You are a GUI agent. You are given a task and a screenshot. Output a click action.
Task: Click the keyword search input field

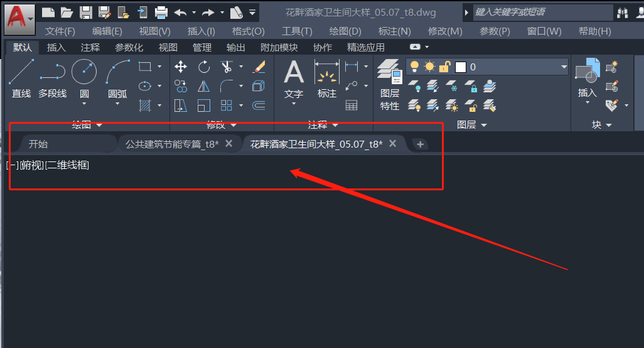[542, 12]
